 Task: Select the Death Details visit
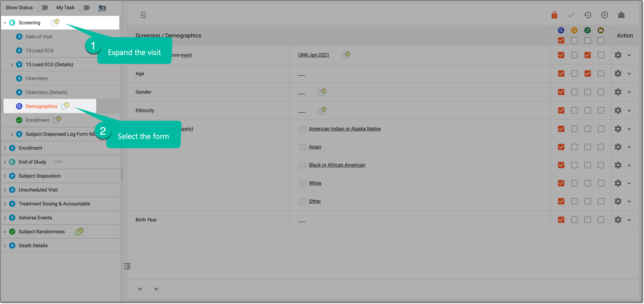(x=33, y=245)
